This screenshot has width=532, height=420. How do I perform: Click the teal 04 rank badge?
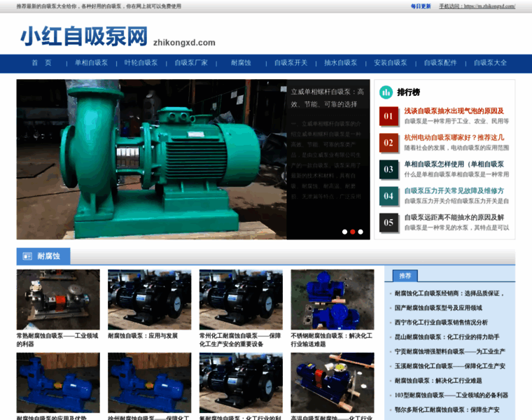[x=388, y=196]
